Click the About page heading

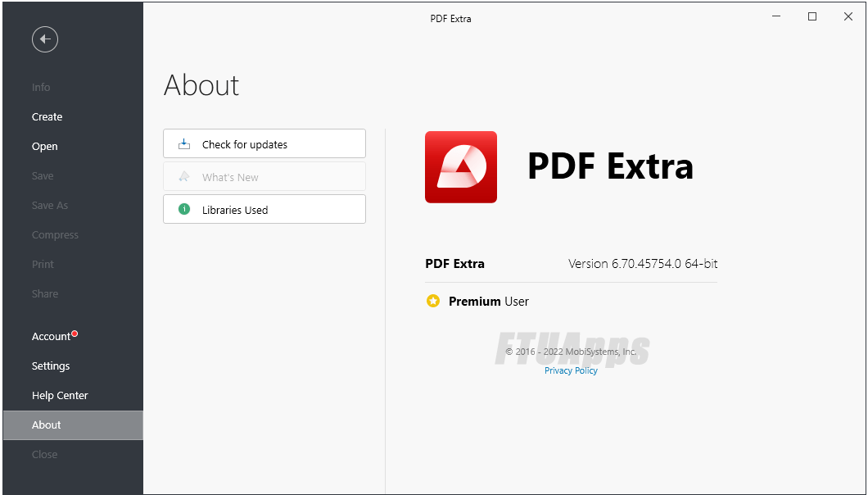click(x=201, y=85)
